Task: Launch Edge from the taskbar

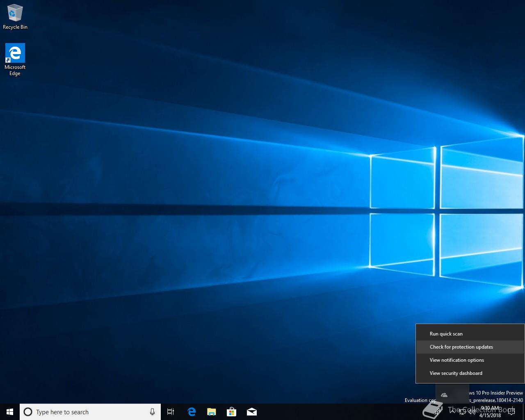Action: pos(192,412)
